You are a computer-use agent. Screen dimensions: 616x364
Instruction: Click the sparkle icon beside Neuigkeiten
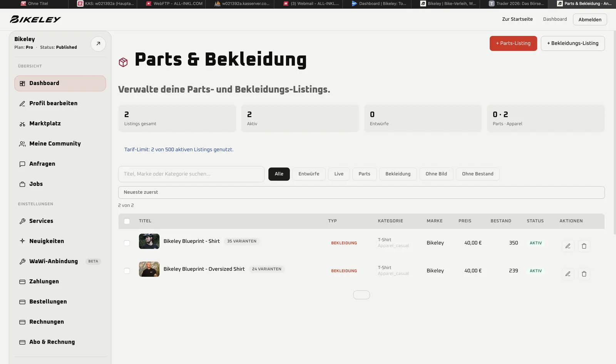(22, 241)
